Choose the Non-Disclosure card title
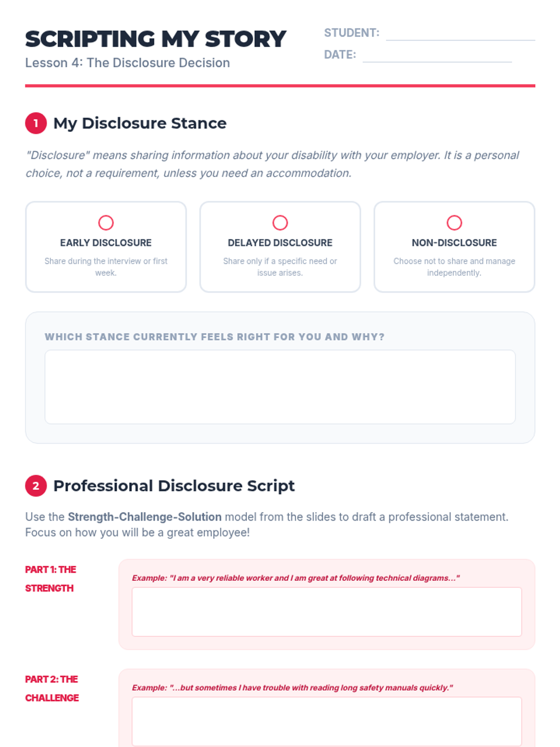Screen dimensions: 560x747 click(454, 243)
